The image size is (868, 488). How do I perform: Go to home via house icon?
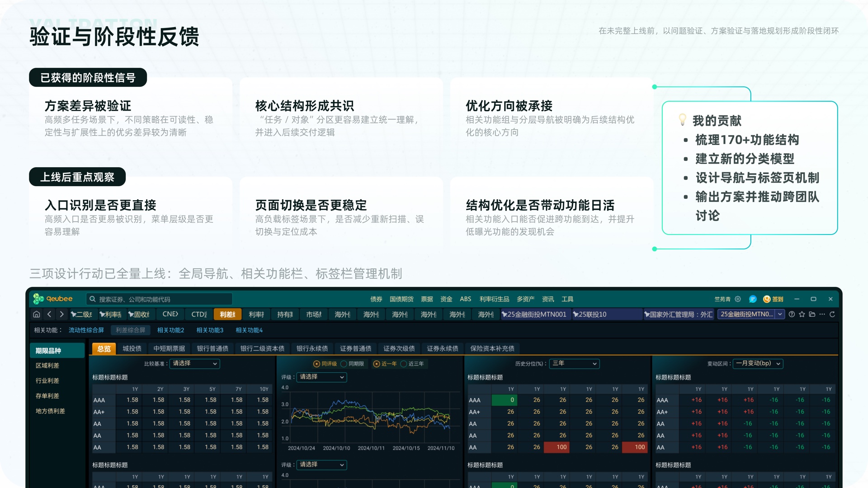(x=37, y=314)
